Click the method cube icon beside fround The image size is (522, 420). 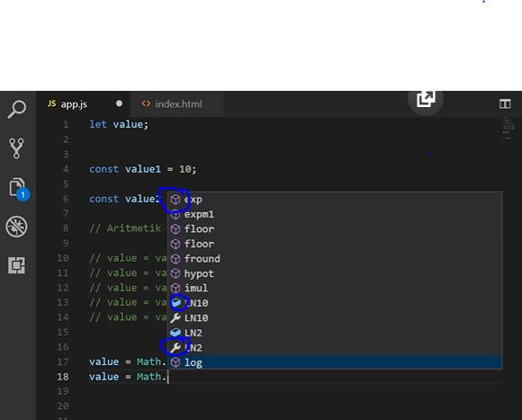[x=175, y=259]
